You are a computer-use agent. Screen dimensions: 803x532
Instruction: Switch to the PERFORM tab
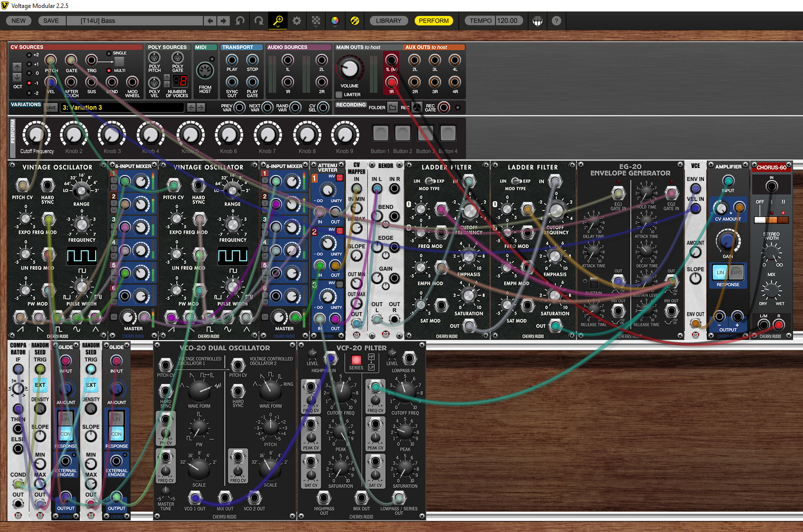(x=434, y=20)
